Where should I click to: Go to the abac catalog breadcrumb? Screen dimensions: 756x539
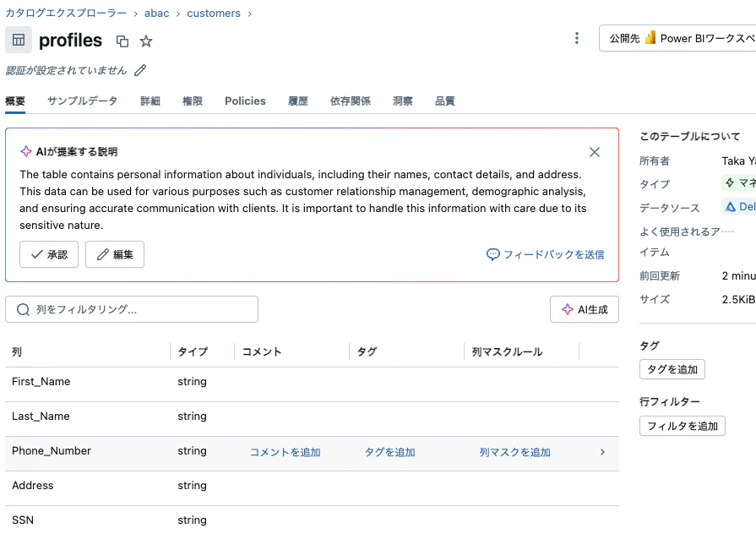point(157,13)
